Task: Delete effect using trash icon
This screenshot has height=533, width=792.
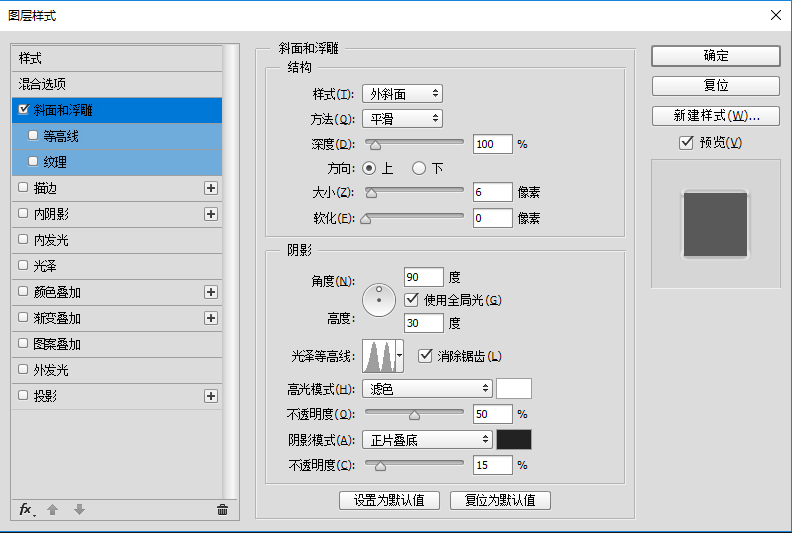Action: coord(222,509)
